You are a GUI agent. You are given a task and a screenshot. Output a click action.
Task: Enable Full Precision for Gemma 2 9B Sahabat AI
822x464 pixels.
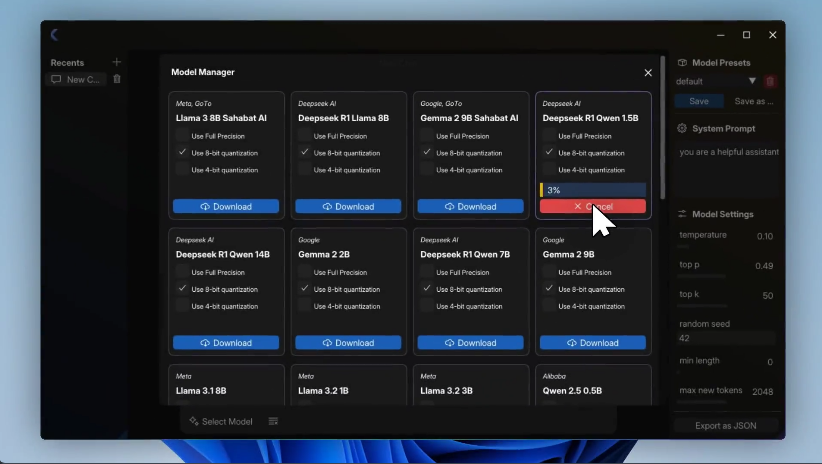427,135
